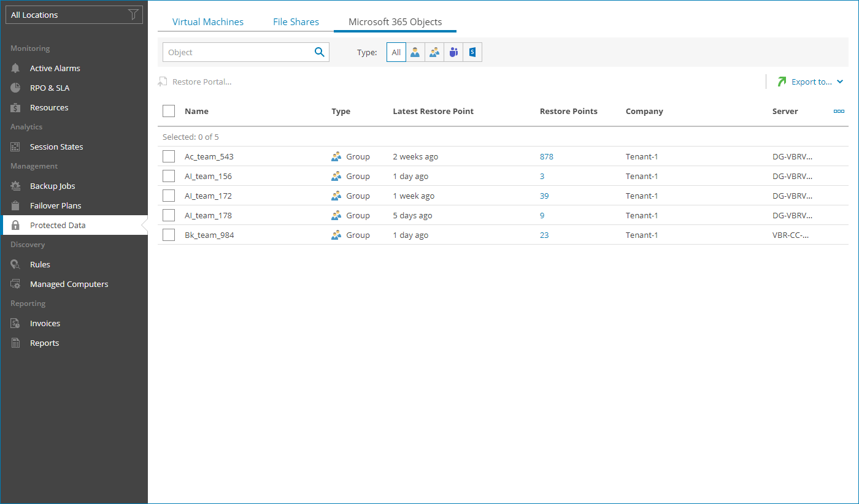This screenshot has width=859, height=504.
Task: Filter objects by Group type icon
Action: (x=434, y=53)
